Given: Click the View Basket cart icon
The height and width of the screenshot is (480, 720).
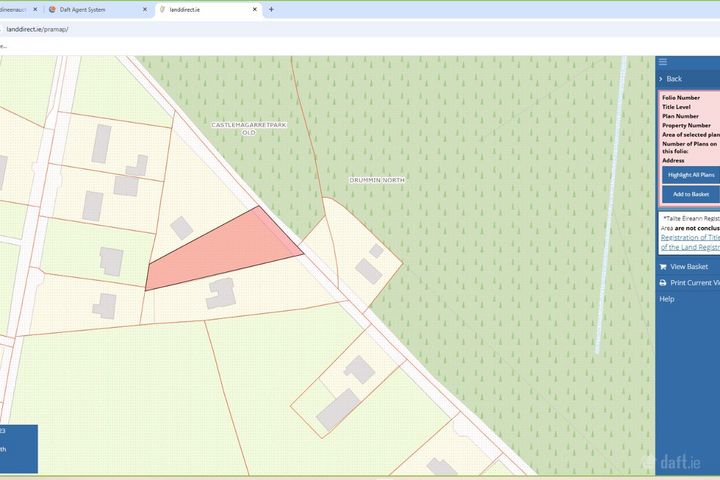Looking at the screenshot, I should point(663,267).
